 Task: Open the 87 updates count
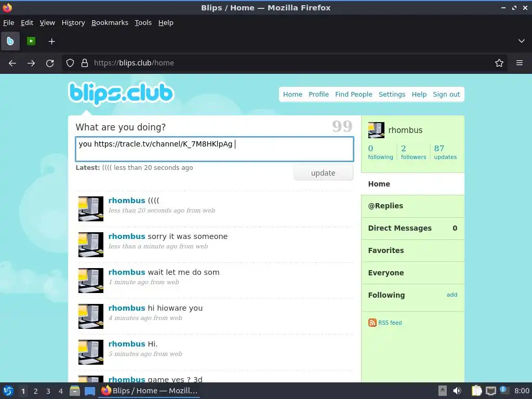tap(445, 152)
